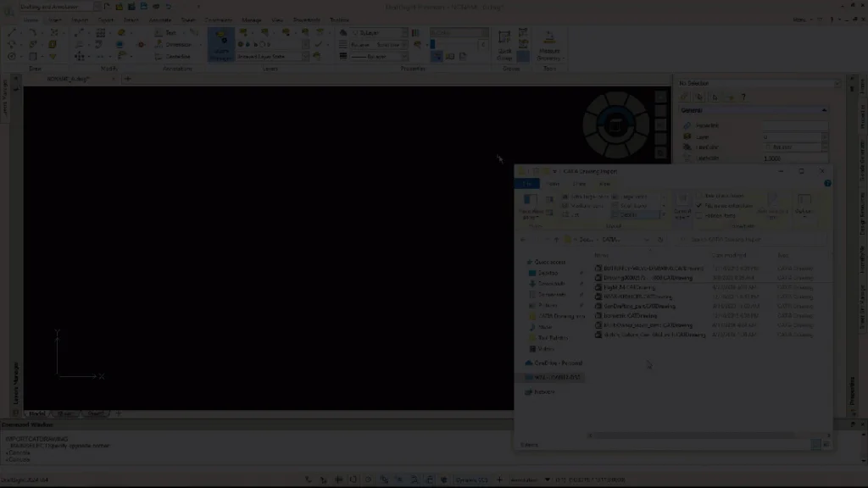Open the Layers Manager from the ribbon

(220, 46)
